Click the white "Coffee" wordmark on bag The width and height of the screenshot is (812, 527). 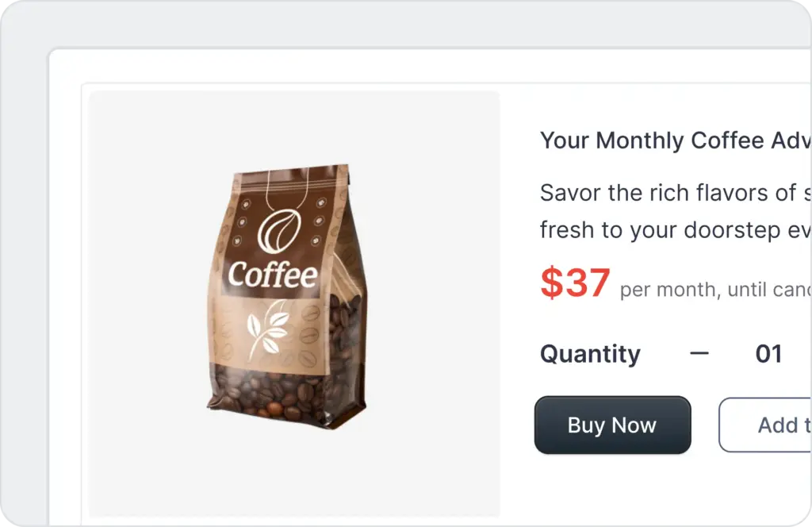[x=272, y=275]
